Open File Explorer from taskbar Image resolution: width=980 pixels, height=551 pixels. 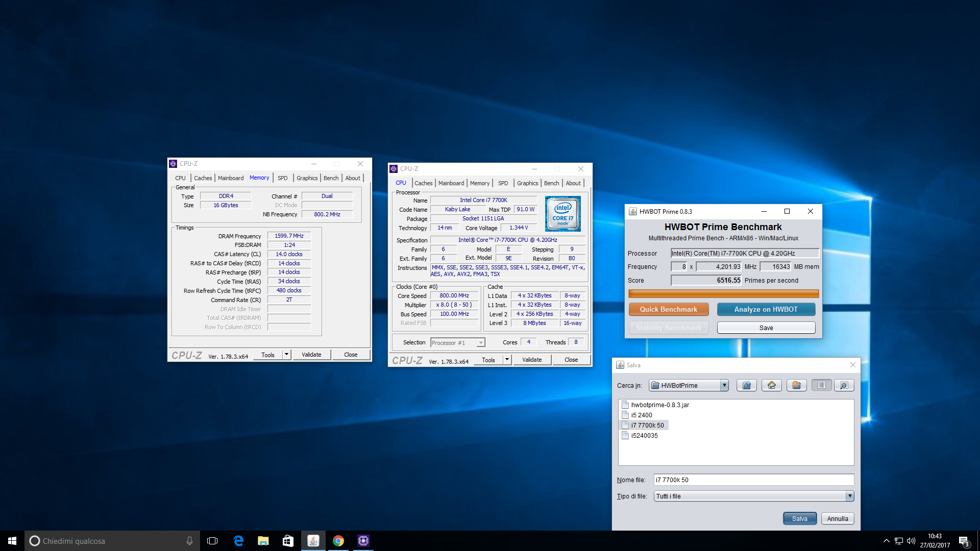pyautogui.click(x=263, y=541)
